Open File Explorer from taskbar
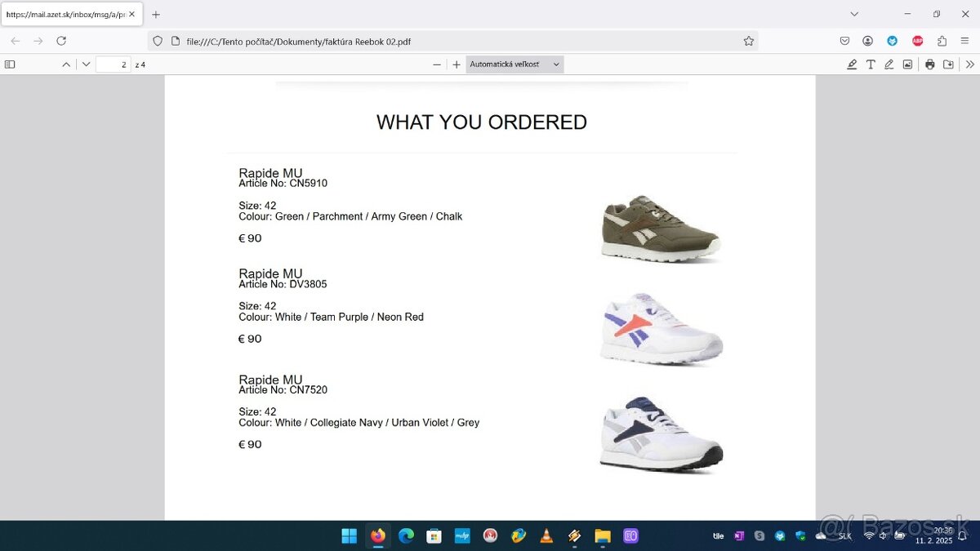Image resolution: width=980 pixels, height=551 pixels. tap(602, 535)
